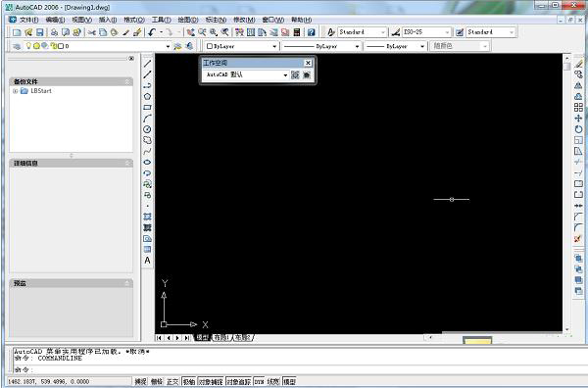Select the Array tool
The image size is (588, 388).
click(x=578, y=107)
